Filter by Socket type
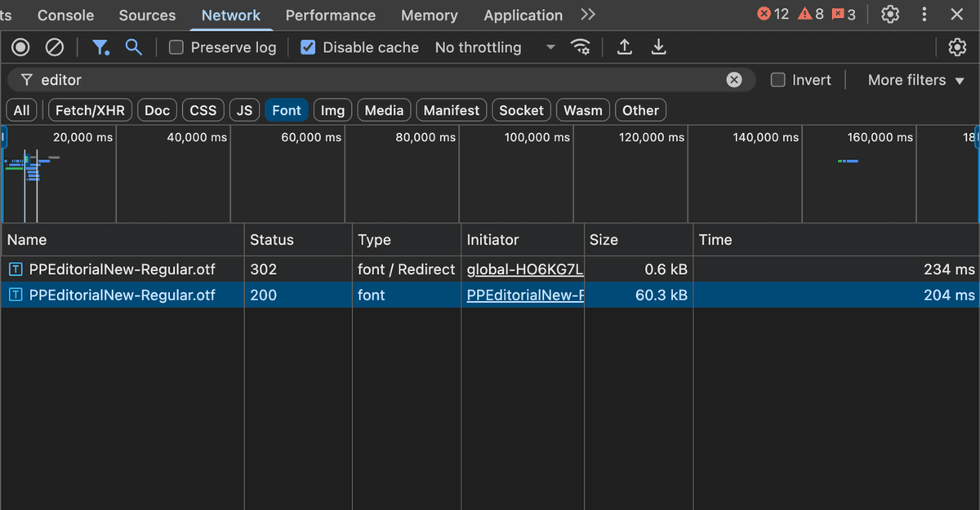The height and width of the screenshot is (510, 980). coord(521,110)
